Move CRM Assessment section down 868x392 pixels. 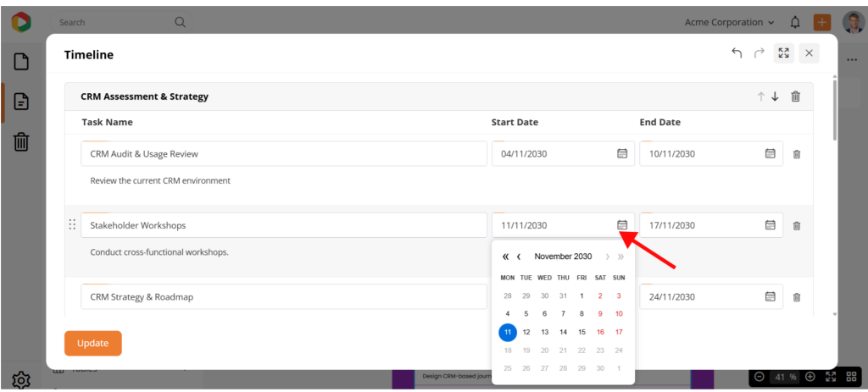tap(775, 97)
